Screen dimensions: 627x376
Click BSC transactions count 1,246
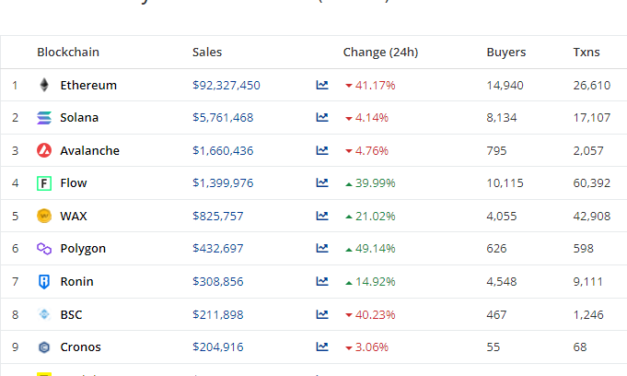[588, 315]
